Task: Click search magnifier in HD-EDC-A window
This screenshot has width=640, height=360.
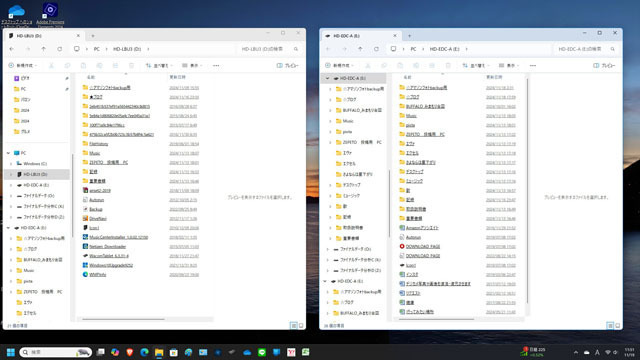Action: click(x=613, y=49)
